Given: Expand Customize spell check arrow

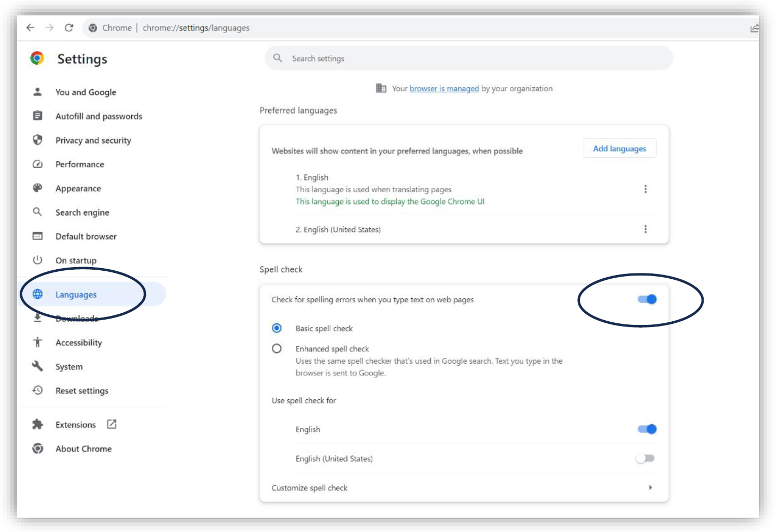Looking at the screenshot, I should point(650,487).
